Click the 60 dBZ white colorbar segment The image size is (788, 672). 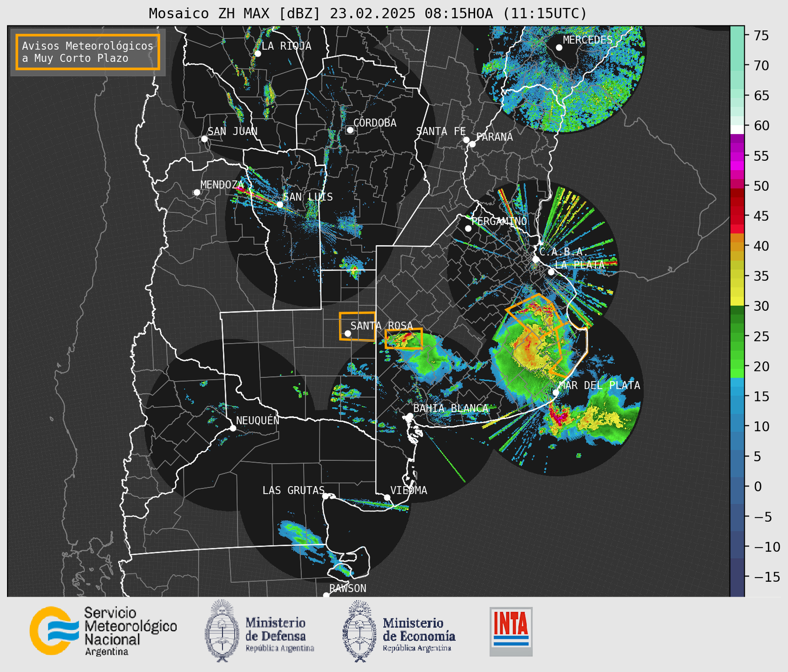click(737, 129)
